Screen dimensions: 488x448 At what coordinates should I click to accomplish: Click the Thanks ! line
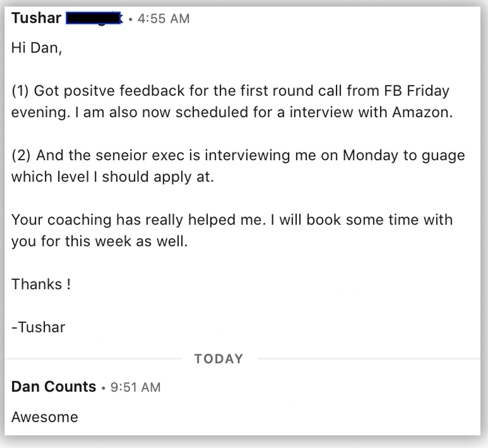pos(41,284)
